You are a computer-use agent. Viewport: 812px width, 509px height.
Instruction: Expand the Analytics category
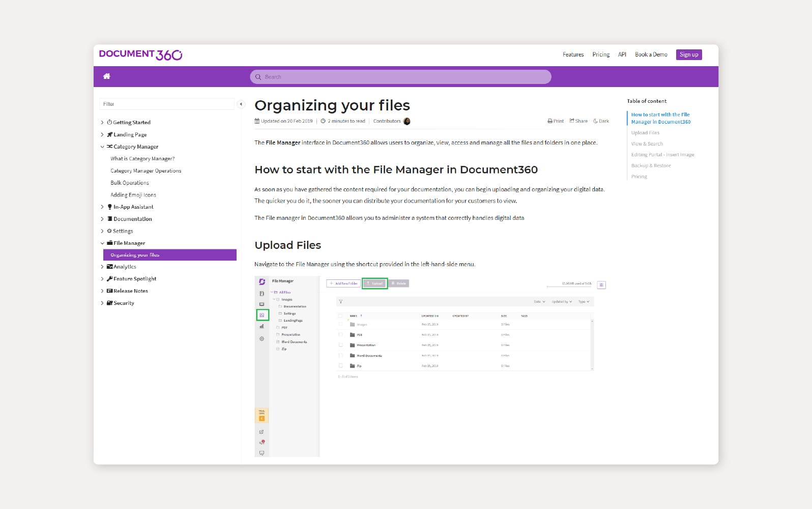[102, 267]
